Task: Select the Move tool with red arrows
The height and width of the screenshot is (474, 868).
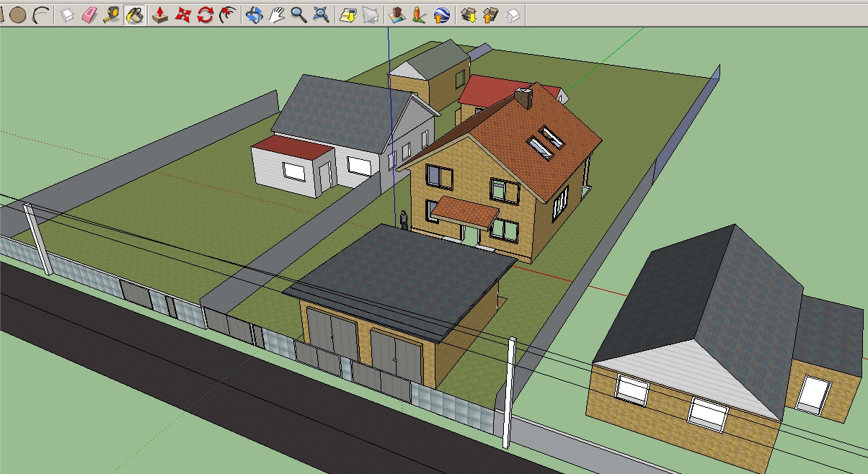Action: (182, 14)
